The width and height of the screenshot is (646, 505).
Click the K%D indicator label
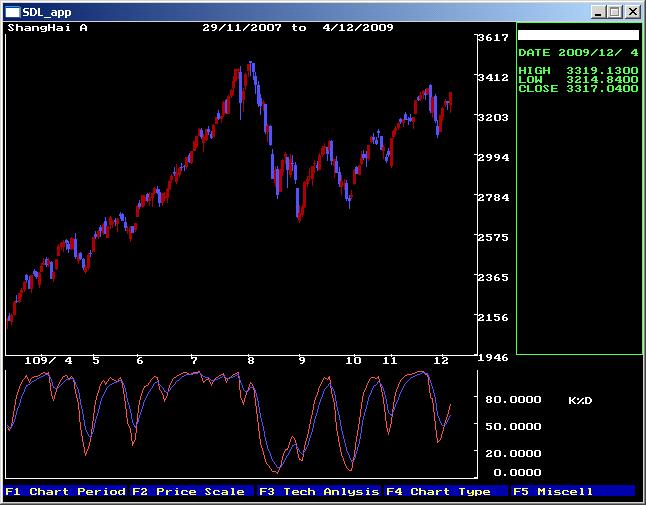coord(580,400)
